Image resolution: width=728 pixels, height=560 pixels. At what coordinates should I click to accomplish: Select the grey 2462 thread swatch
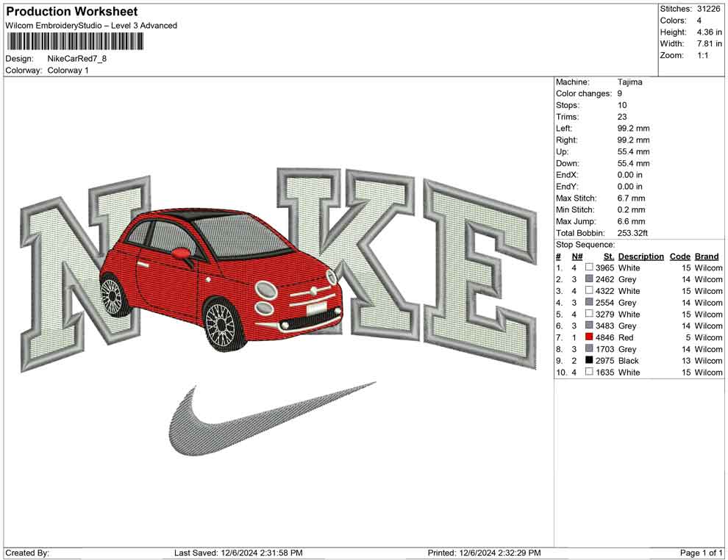(589, 279)
